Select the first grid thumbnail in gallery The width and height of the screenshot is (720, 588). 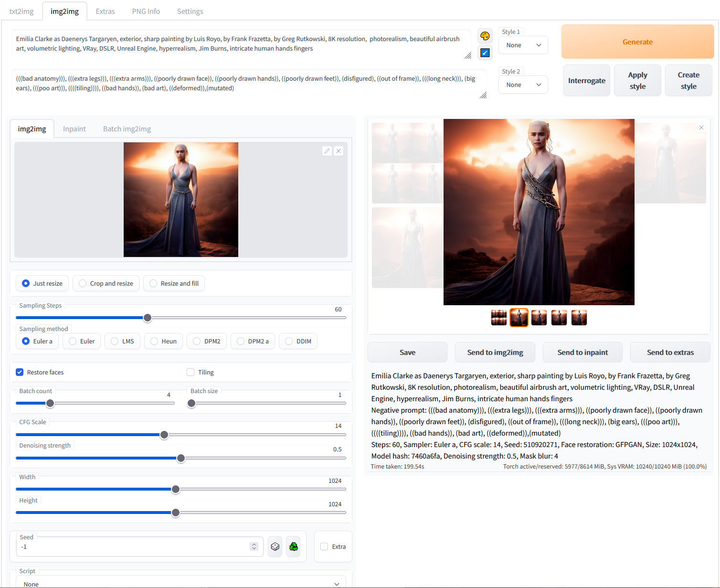coord(498,318)
